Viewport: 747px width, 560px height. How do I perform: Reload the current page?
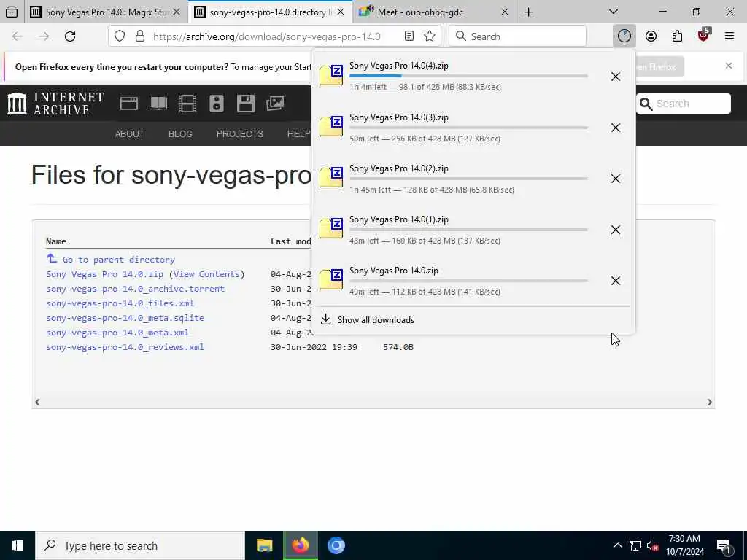click(70, 36)
